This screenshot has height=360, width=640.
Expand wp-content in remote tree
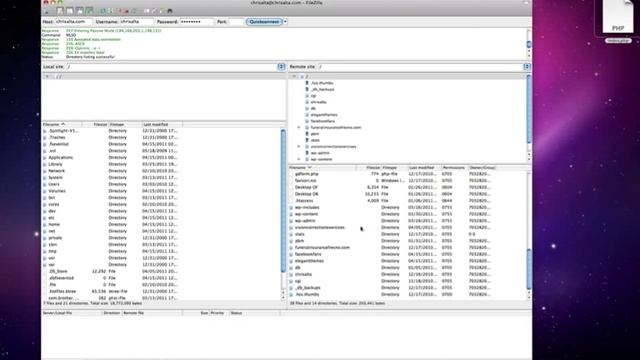click(x=299, y=159)
